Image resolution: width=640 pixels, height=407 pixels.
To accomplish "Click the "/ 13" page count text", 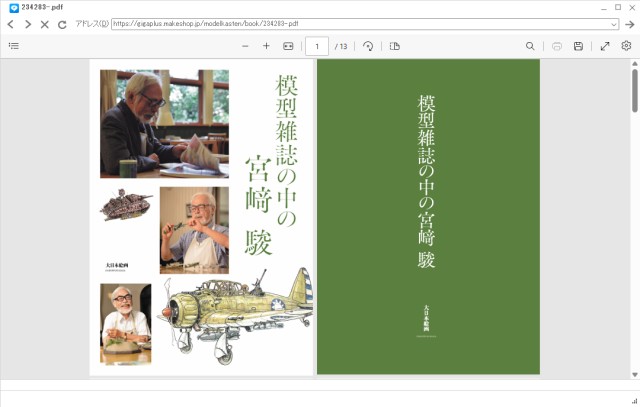I will (x=341, y=47).
